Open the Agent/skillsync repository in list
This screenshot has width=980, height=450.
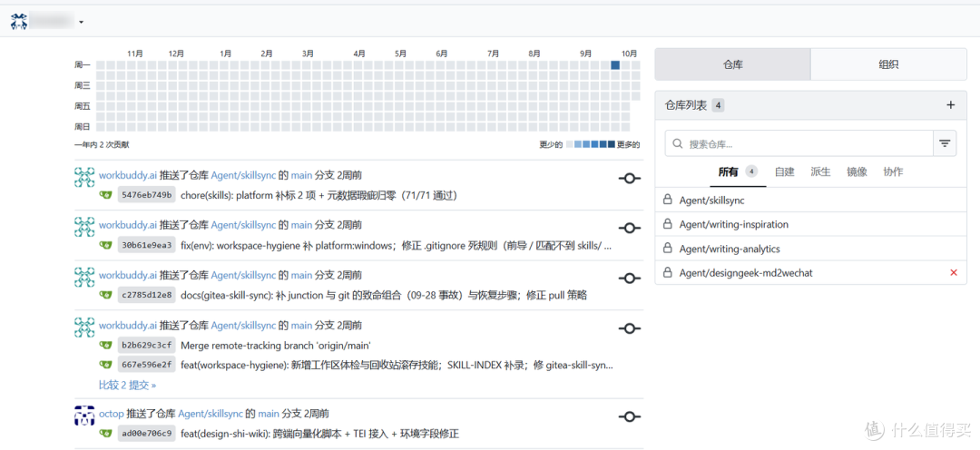pyautogui.click(x=712, y=201)
